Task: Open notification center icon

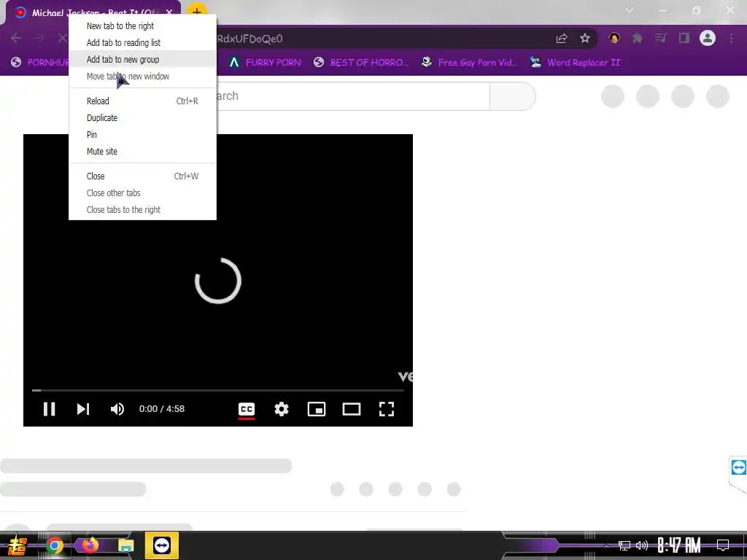Action: [723, 545]
